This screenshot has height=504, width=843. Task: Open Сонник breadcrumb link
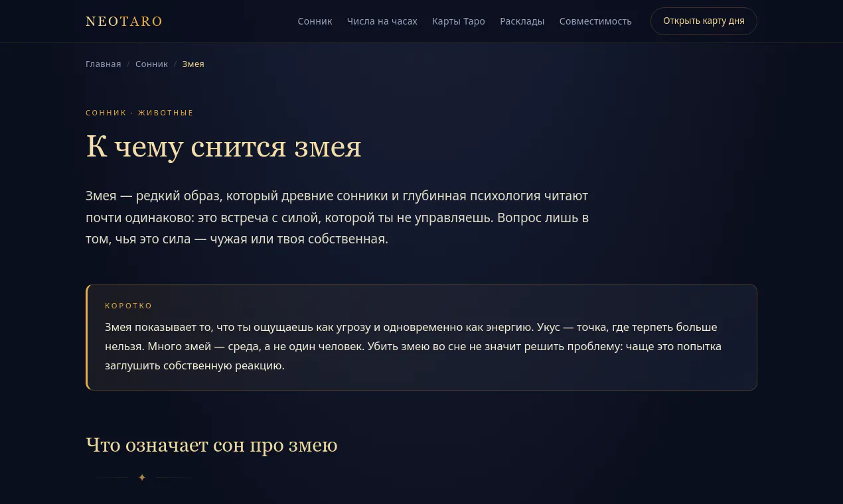(151, 64)
